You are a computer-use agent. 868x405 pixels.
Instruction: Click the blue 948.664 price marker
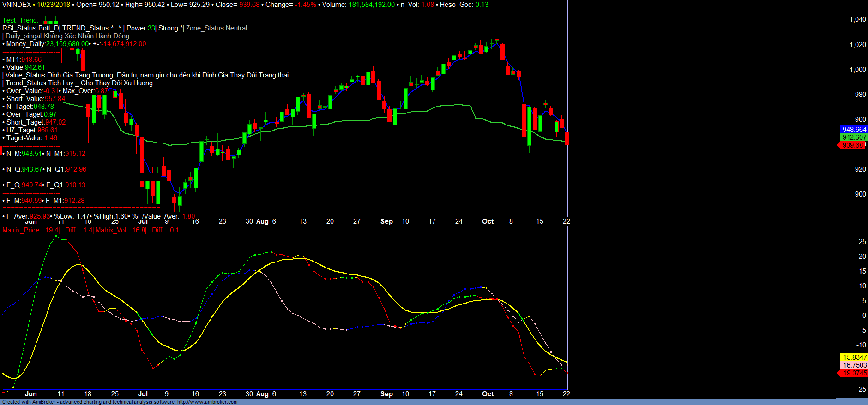click(x=854, y=130)
